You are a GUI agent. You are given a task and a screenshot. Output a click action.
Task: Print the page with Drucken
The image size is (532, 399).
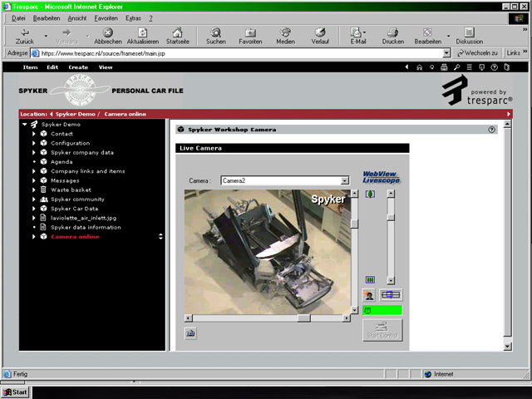click(393, 36)
